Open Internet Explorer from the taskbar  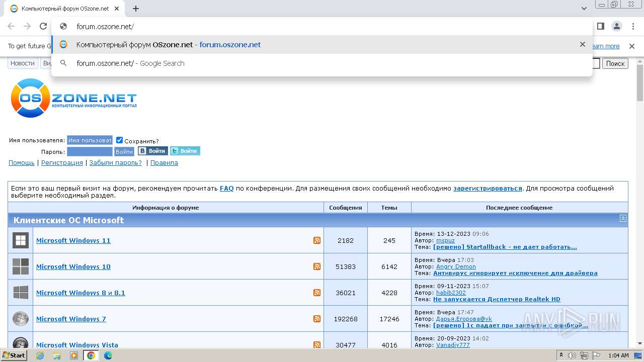[40, 355]
